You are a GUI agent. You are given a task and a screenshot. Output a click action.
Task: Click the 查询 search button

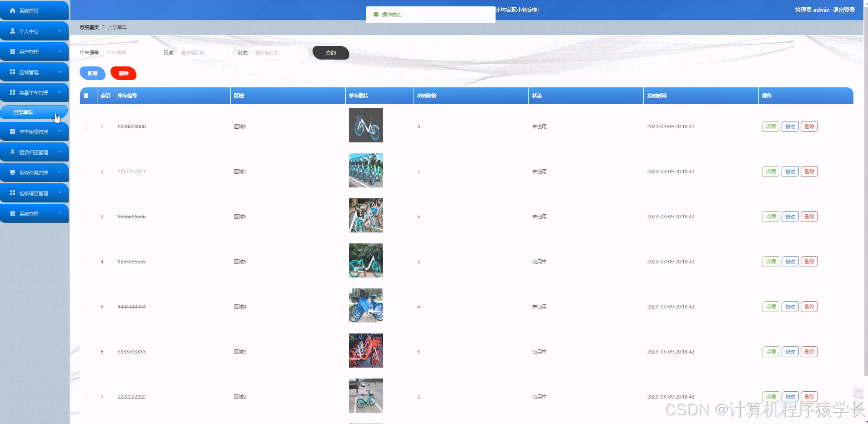331,53
